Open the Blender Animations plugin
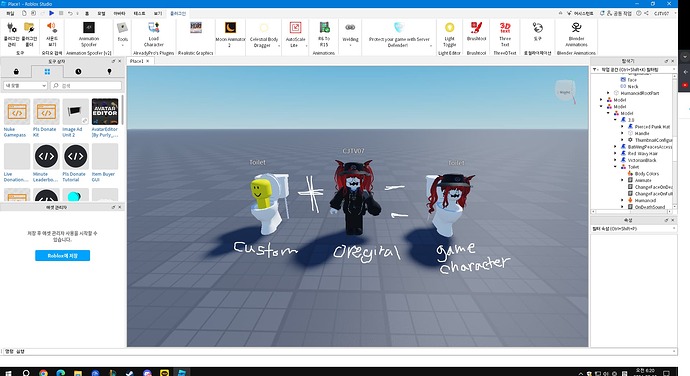The image size is (690, 376). (x=576, y=34)
